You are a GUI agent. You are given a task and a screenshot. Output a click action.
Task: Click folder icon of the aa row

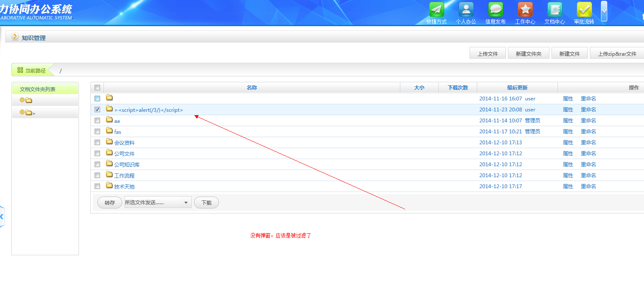click(109, 120)
